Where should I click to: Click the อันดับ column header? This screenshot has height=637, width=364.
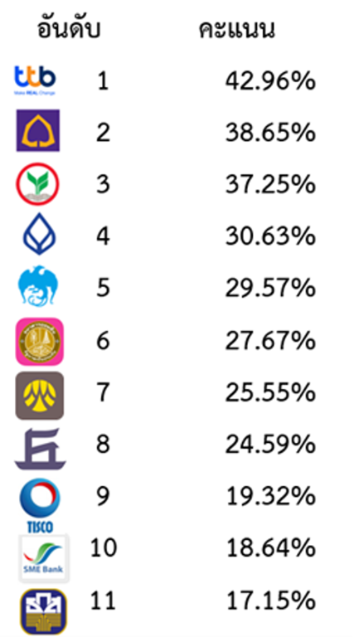click(69, 30)
